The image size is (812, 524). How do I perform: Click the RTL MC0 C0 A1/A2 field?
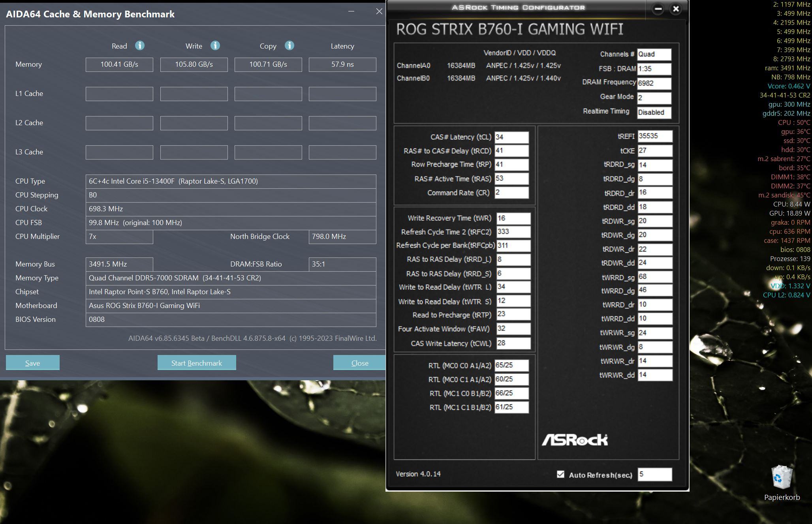(x=511, y=365)
